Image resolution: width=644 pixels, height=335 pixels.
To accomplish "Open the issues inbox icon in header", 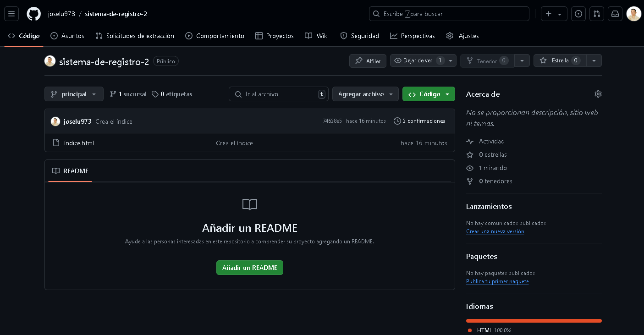I will pyautogui.click(x=578, y=14).
